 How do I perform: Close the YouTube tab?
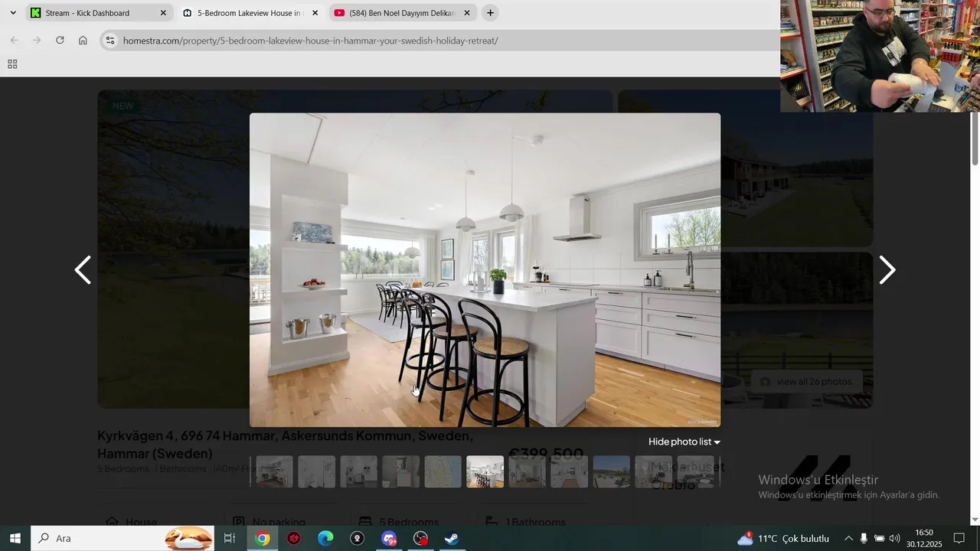tap(467, 13)
